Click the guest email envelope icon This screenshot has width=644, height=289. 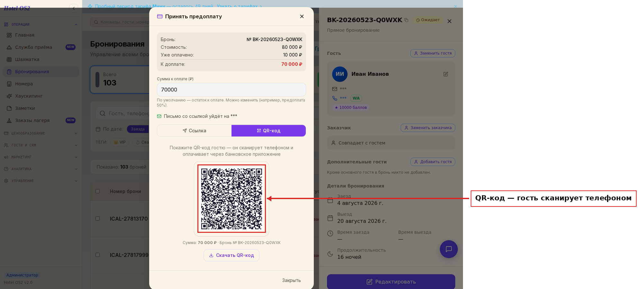[335, 89]
